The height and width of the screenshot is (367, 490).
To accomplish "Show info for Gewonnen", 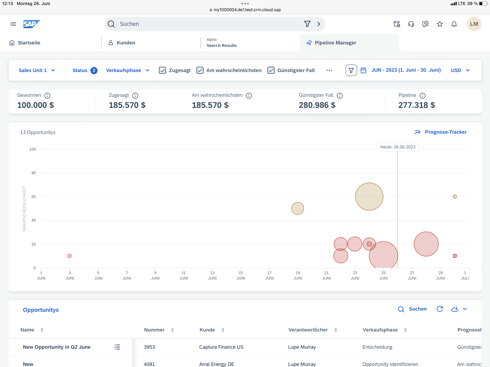I will pyautogui.click(x=47, y=96).
